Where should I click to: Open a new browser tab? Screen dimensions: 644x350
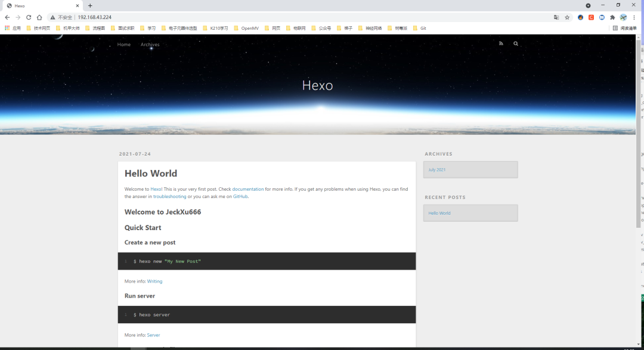tap(90, 6)
